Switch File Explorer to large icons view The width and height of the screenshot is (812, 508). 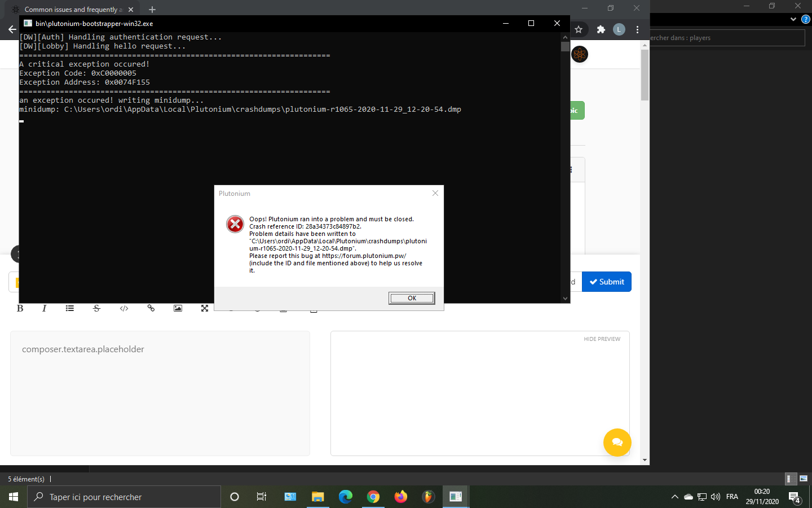[x=804, y=479]
